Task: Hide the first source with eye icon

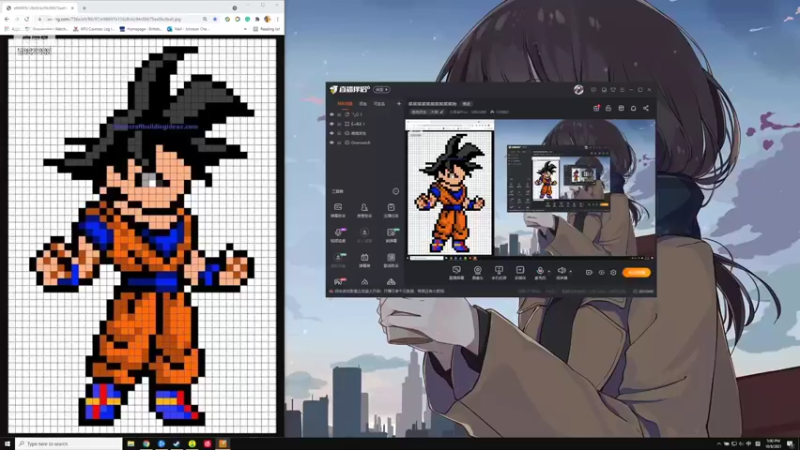Action: 332,114
